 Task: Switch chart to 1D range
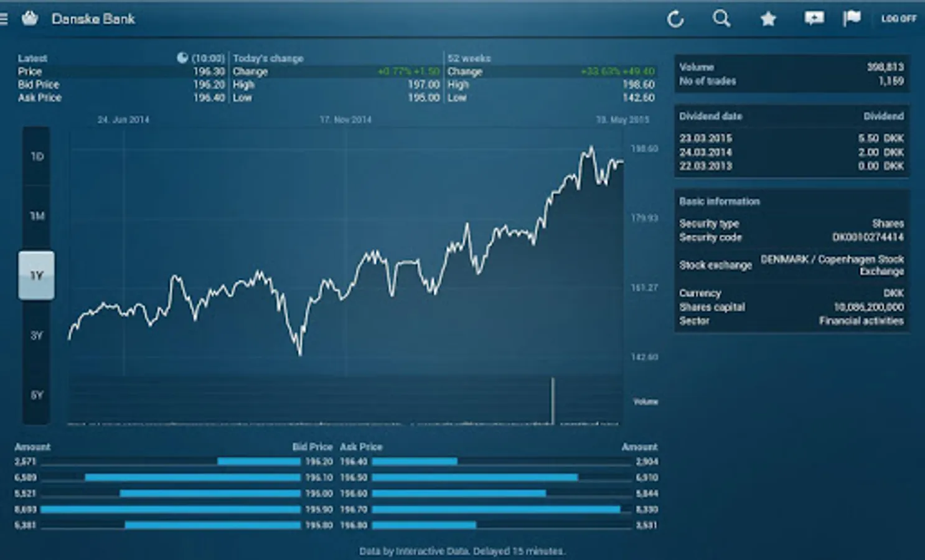[37, 156]
